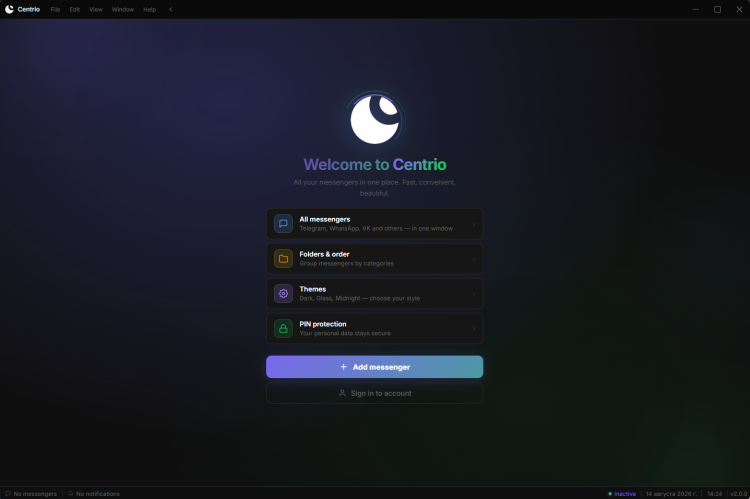Select the PIN protection title

pos(323,324)
